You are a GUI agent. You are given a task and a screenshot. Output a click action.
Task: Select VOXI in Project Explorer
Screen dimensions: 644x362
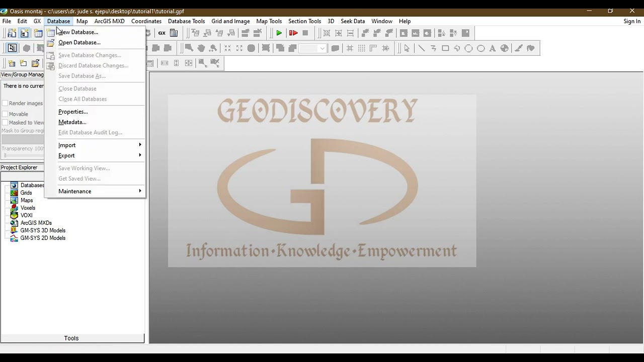pyautogui.click(x=27, y=216)
